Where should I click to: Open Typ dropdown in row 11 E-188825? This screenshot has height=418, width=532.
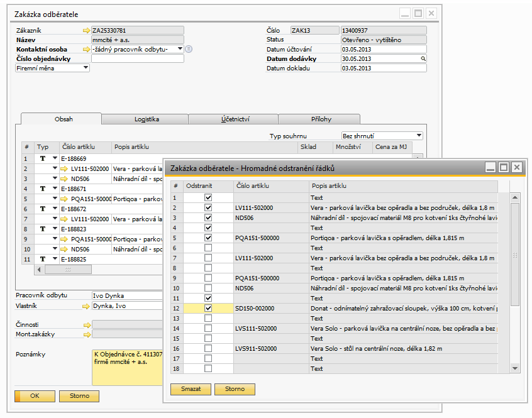pyautogui.click(x=55, y=259)
